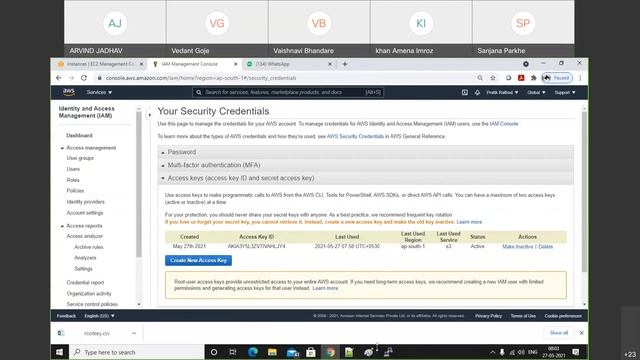Expand the Password section
Image resolution: width=640 pixels, height=360 pixels.
click(366, 152)
